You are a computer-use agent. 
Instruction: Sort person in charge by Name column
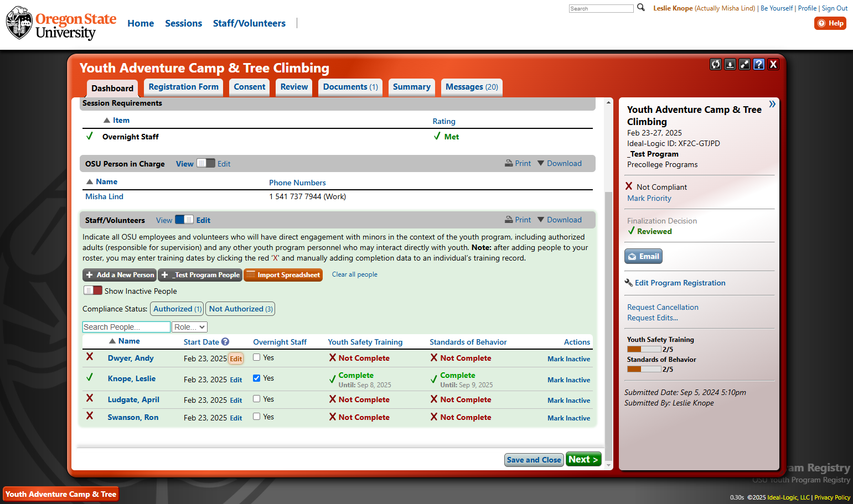pyautogui.click(x=102, y=181)
